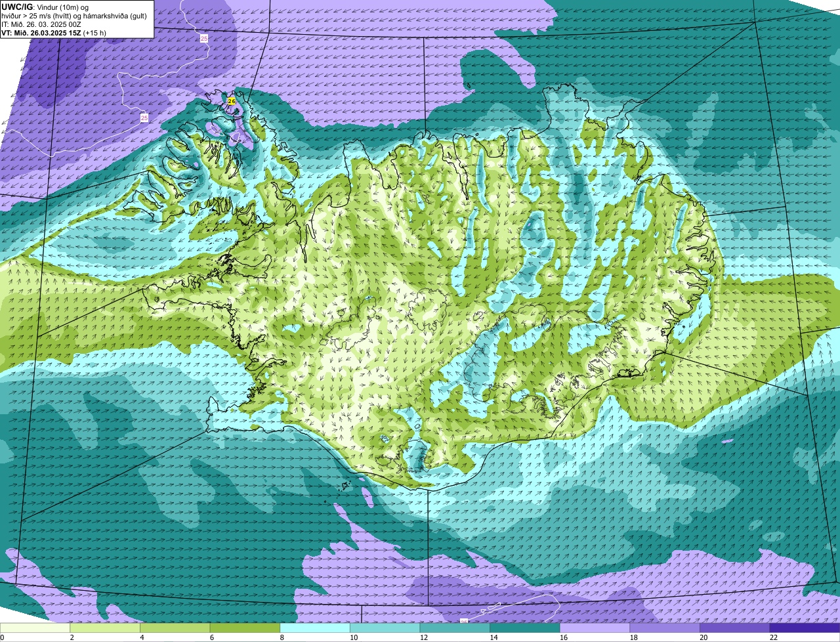Click the legend value 18
The height and width of the screenshot is (642, 840).
coord(633,637)
